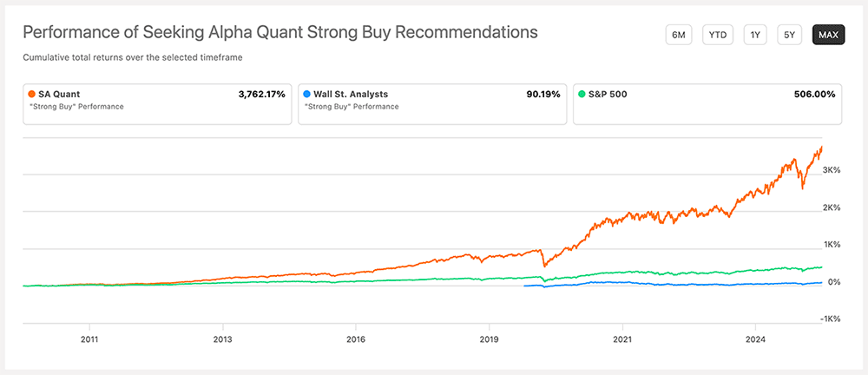The width and height of the screenshot is (868, 375).
Task: Click the 506.00% S&P 500 return value
Action: click(814, 93)
